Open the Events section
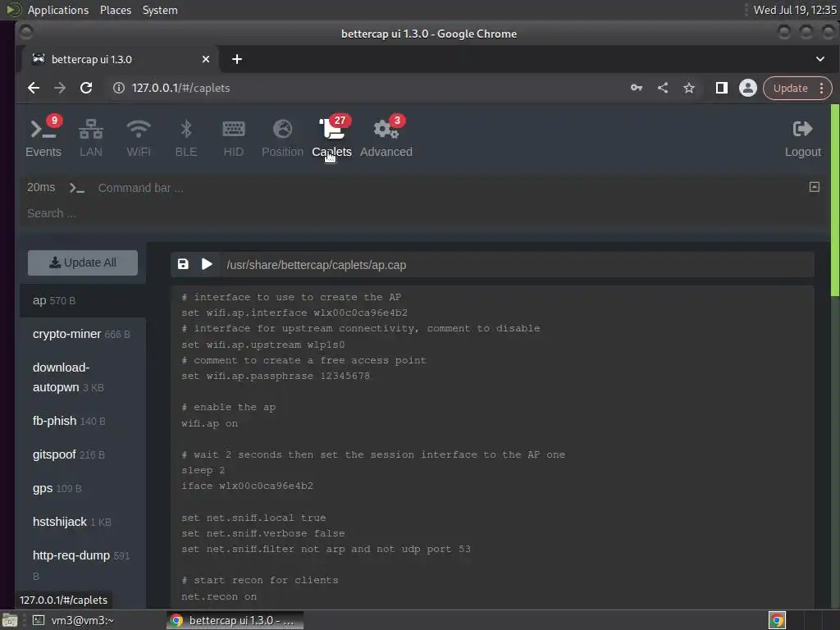The height and width of the screenshot is (630, 840). point(43,137)
